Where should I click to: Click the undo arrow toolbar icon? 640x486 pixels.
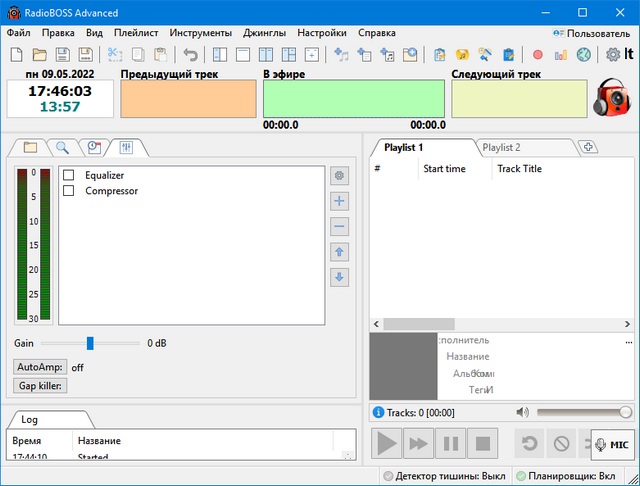tap(190, 54)
